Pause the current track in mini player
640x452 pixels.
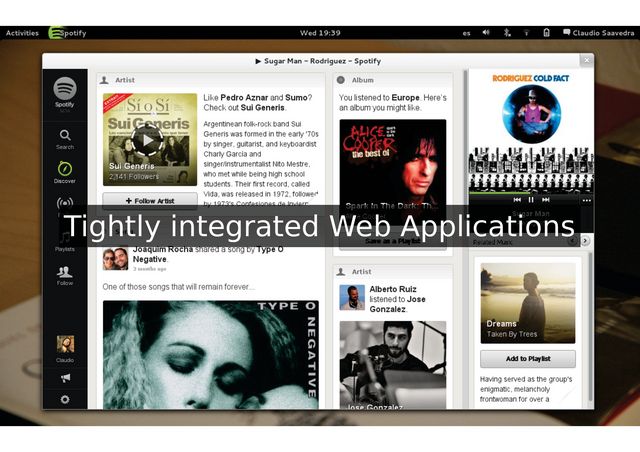[531, 200]
